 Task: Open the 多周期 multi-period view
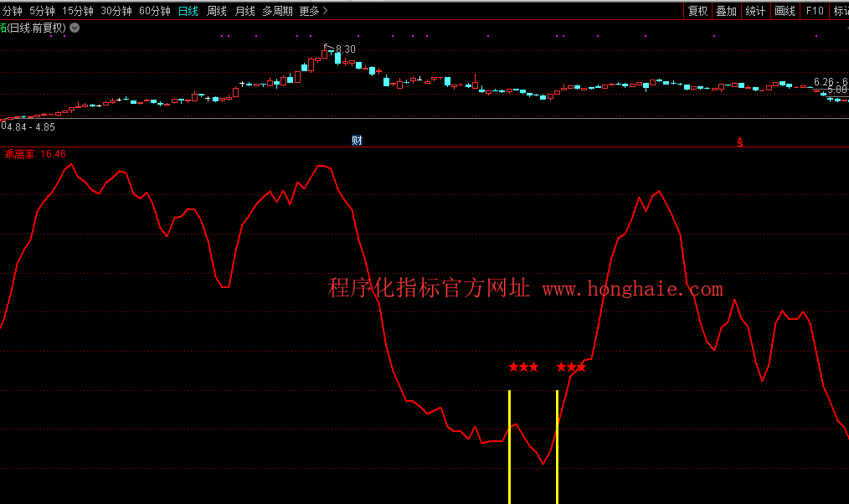pos(277,11)
